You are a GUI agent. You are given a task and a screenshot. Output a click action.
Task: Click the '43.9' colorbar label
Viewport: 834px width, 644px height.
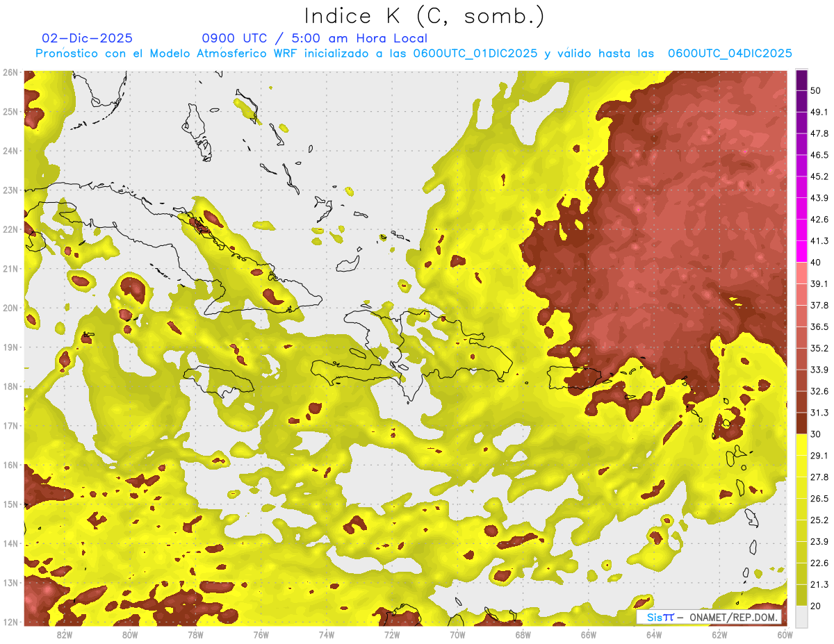click(819, 198)
